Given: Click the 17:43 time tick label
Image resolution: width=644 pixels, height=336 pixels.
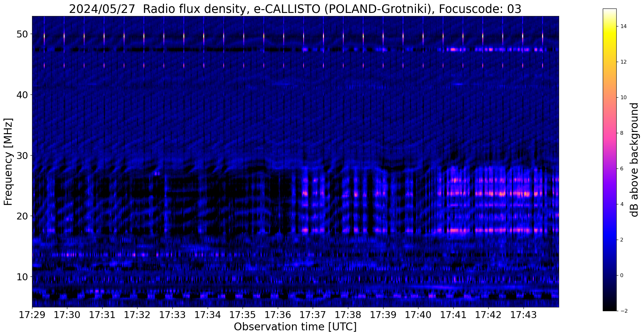Looking at the screenshot, I should point(524,315).
